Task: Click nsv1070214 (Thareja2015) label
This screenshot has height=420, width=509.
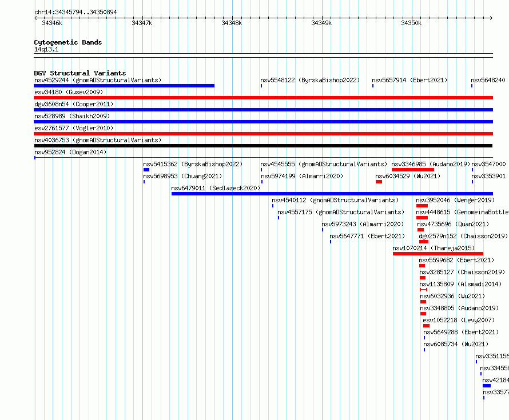Action: coord(434,248)
